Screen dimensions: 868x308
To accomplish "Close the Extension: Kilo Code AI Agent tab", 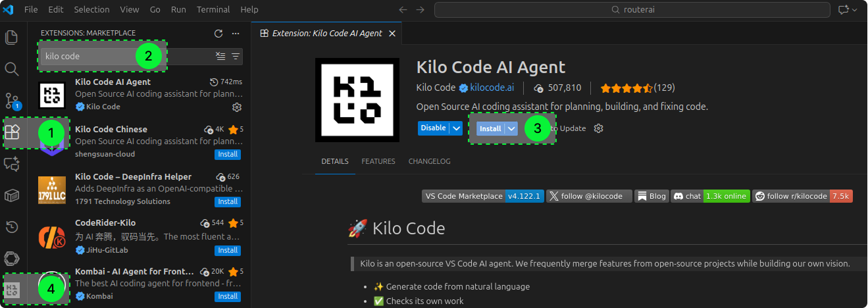I will [392, 34].
